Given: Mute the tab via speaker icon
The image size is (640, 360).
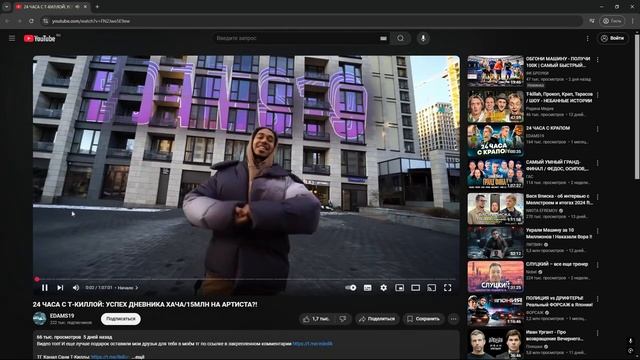Looking at the screenshot, I should [x=77, y=7].
